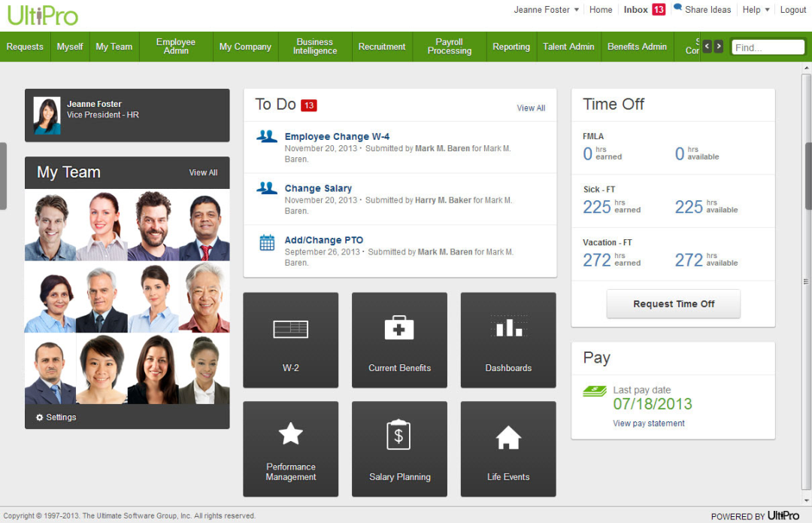Open the Payroll Processing menu
The width and height of the screenshot is (812, 523).
[449, 46]
